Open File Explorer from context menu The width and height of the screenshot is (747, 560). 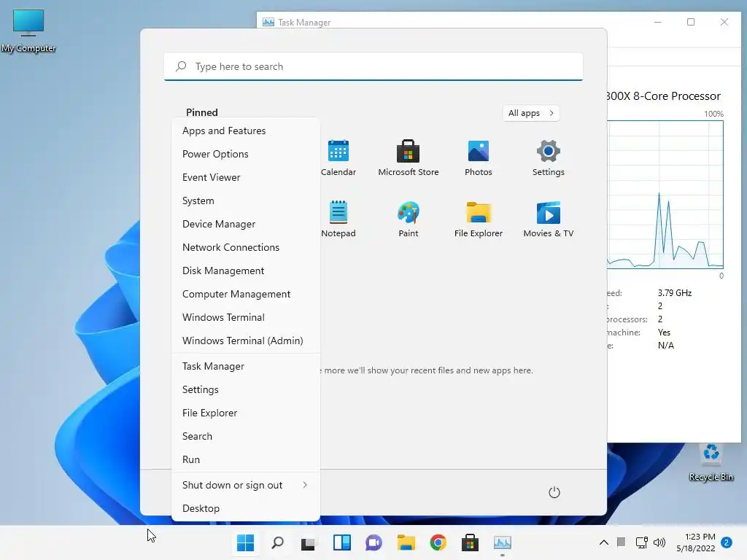click(245, 413)
